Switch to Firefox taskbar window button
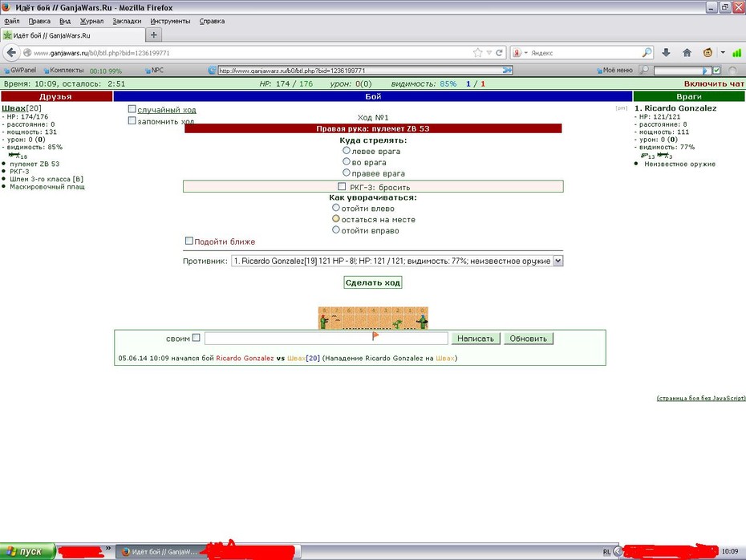This screenshot has height=560, width=746. coord(160,551)
